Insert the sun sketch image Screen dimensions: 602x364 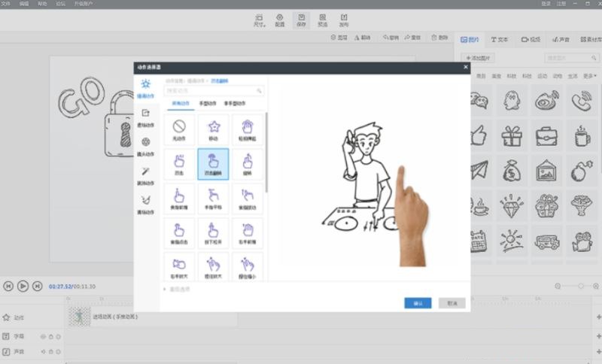pos(512,241)
